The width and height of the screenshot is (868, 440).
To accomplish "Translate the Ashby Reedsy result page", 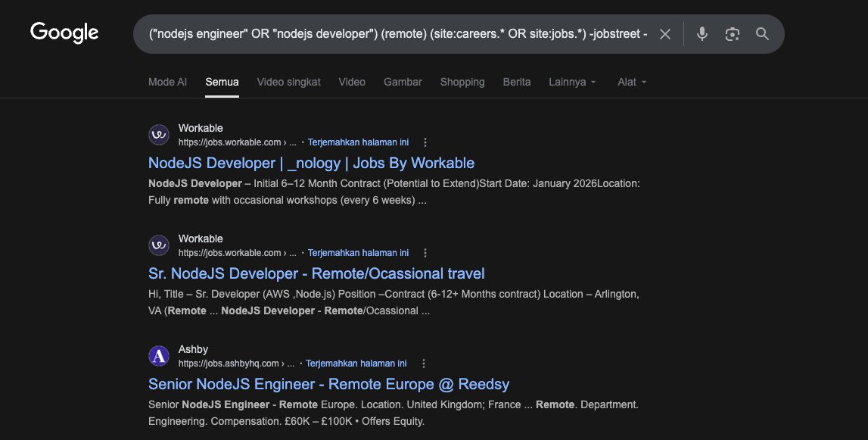I will [356, 364].
